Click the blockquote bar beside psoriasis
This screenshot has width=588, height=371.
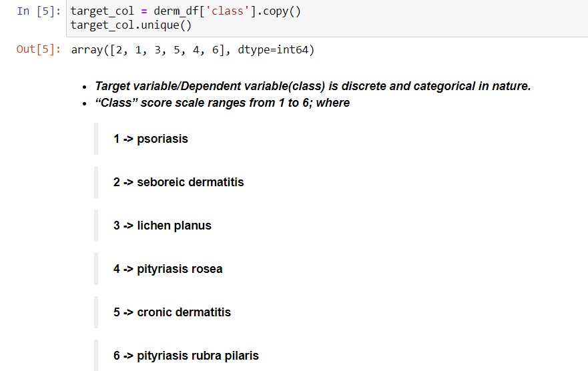tap(96, 139)
